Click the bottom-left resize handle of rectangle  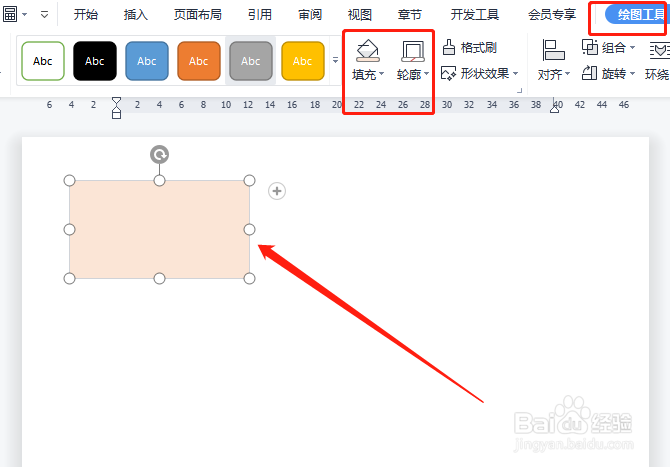tap(69, 279)
